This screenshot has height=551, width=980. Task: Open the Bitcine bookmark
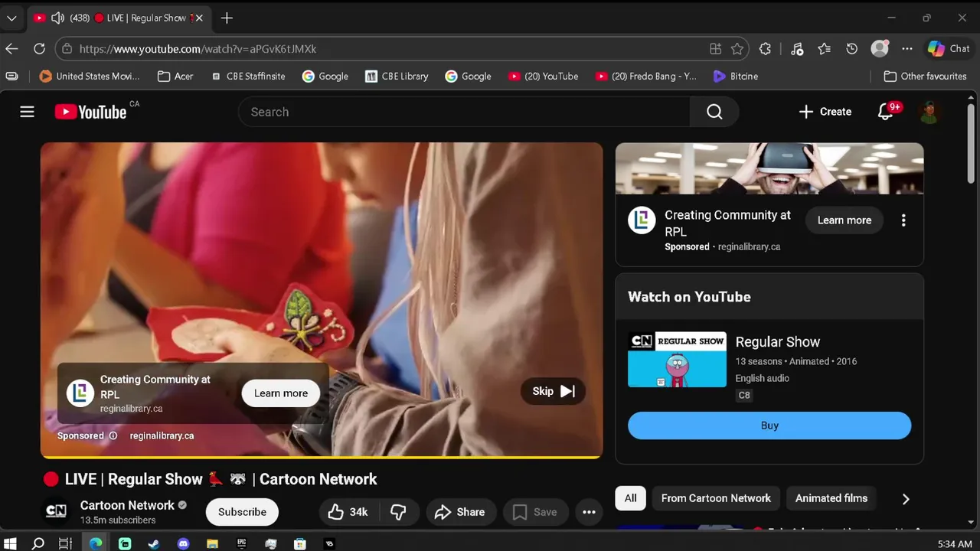[735, 76]
